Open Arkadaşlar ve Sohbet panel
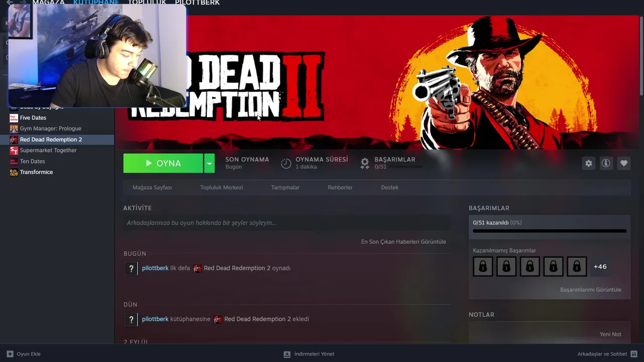The width and height of the screenshot is (644, 362). [607, 354]
